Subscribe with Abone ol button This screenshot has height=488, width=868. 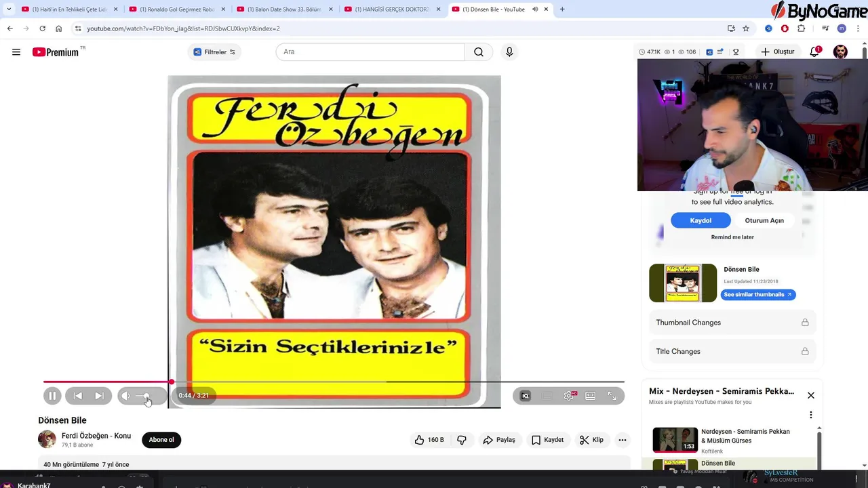tap(161, 440)
